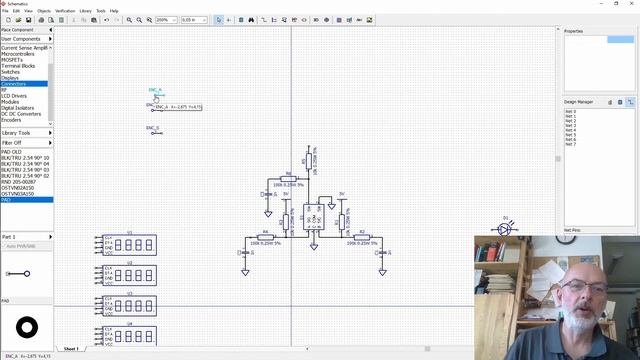Image resolution: width=640 pixels, height=360 pixels.
Task: Click the PAD pattern preview thumbnail
Action: (27, 327)
